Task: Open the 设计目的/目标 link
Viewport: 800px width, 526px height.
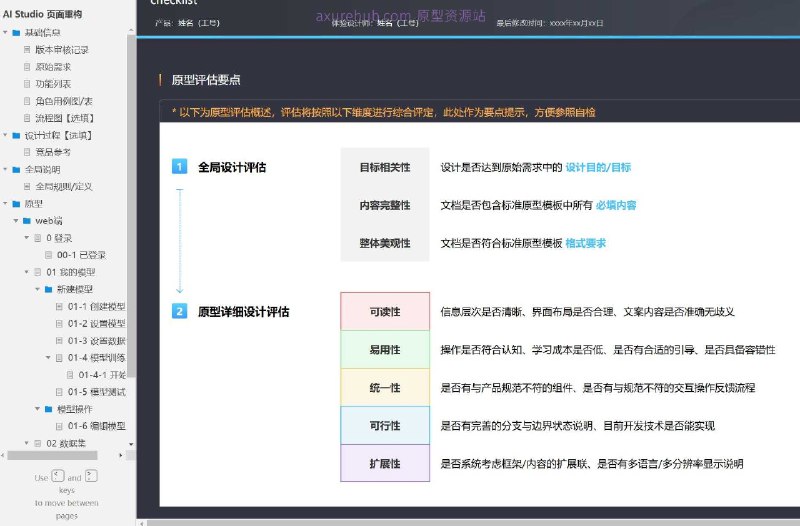Action: (598, 167)
